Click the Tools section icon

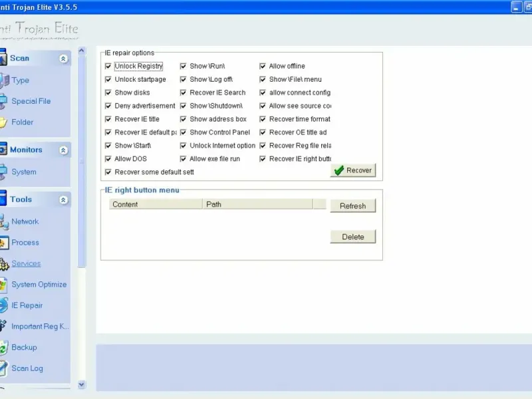click(3, 198)
